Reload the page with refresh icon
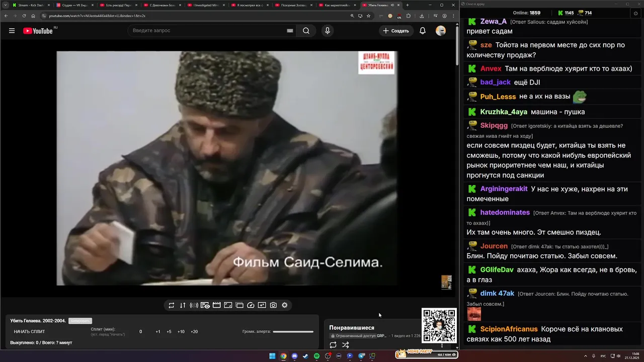Image resolution: width=644 pixels, height=362 pixels. click(24, 16)
